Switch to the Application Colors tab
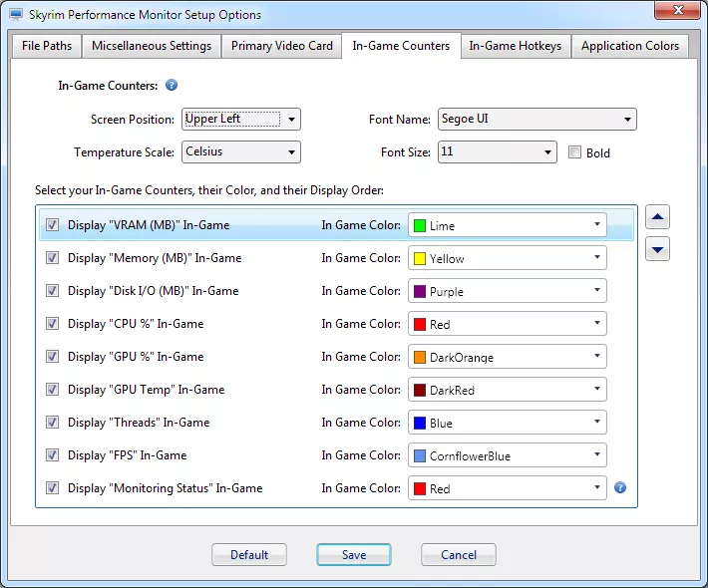This screenshot has width=708, height=588. pyautogui.click(x=630, y=46)
